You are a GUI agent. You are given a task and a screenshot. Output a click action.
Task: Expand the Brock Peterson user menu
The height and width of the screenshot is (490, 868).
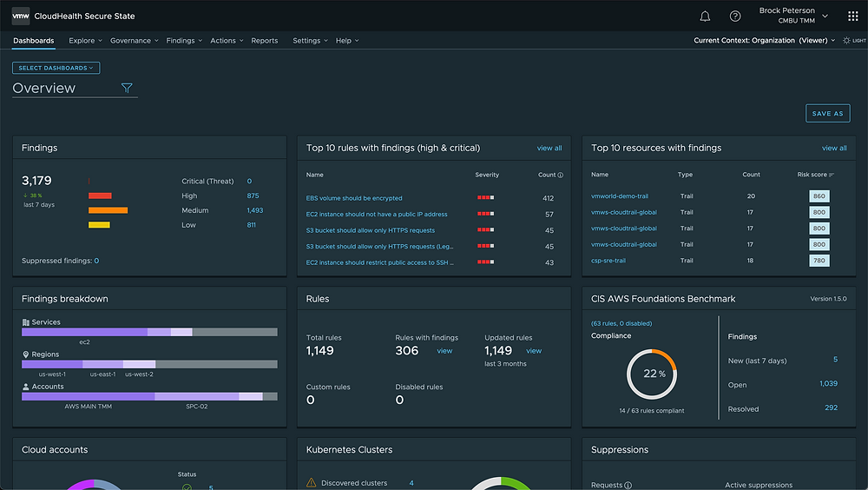tap(794, 16)
